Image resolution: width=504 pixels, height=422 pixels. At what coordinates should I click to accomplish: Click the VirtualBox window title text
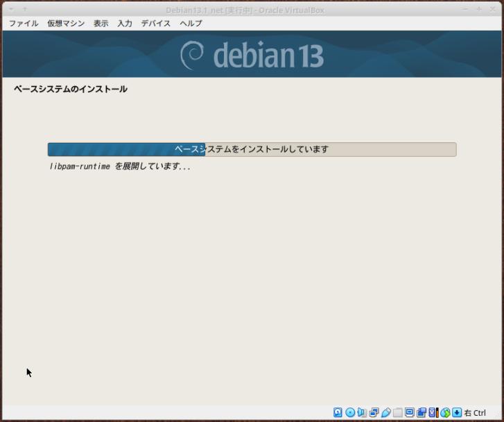click(x=245, y=10)
